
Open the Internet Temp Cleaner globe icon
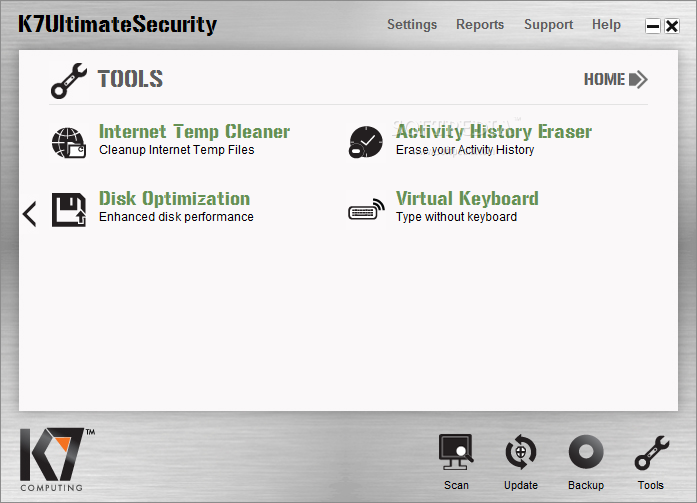tap(69, 143)
